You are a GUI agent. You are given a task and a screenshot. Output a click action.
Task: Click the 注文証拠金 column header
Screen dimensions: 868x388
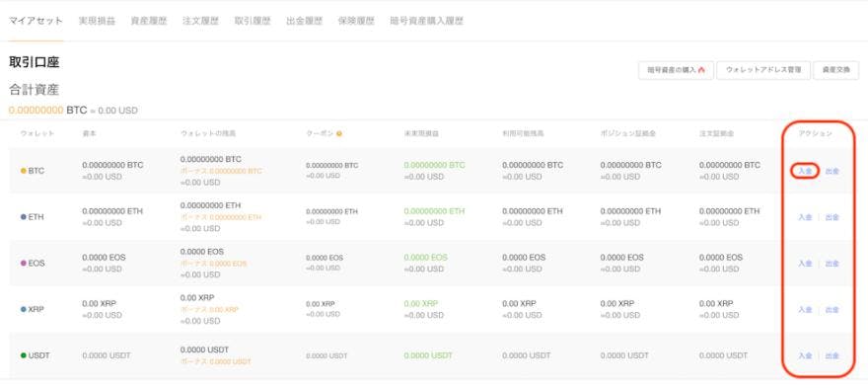[716, 133]
